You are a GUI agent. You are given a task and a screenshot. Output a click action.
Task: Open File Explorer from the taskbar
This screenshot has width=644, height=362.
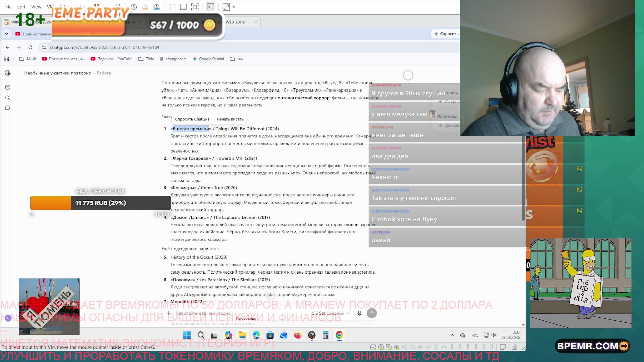tap(243, 335)
